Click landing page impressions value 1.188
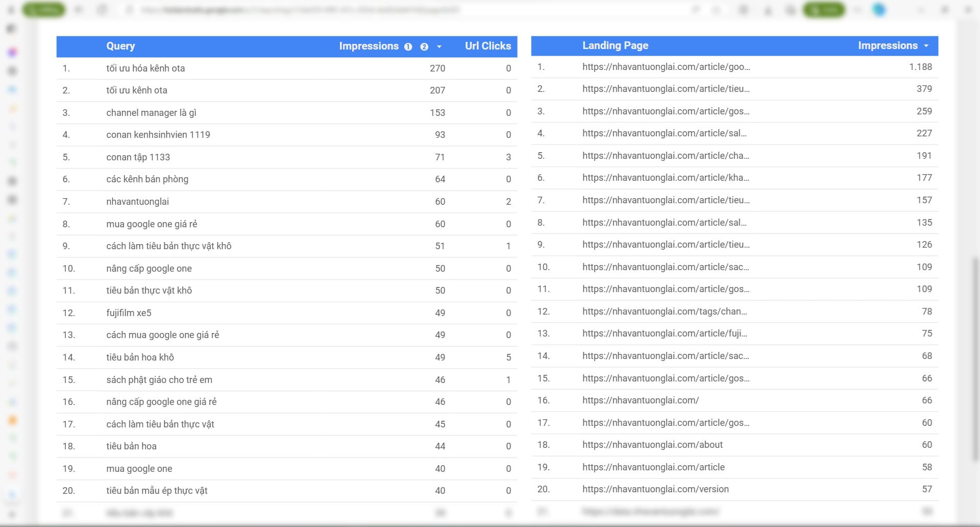Image resolution: width=980 pixels, height=527 pixels. coord(920,67)
